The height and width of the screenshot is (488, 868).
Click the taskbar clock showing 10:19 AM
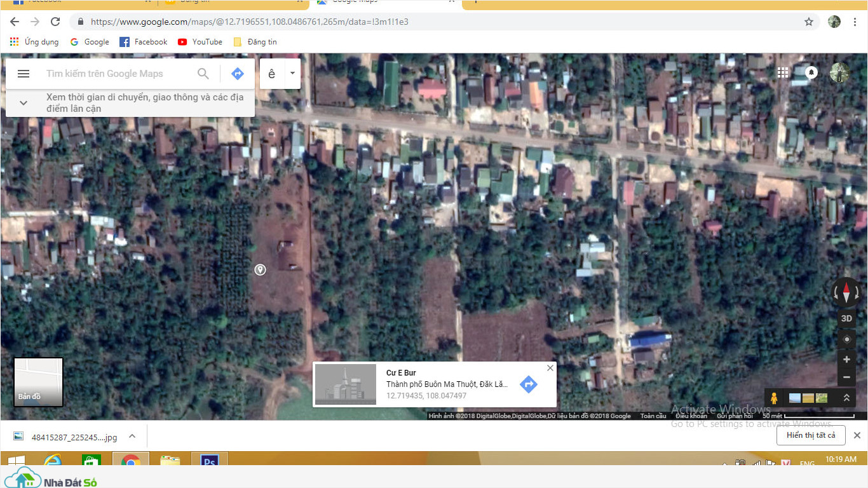tap(841, 459)
